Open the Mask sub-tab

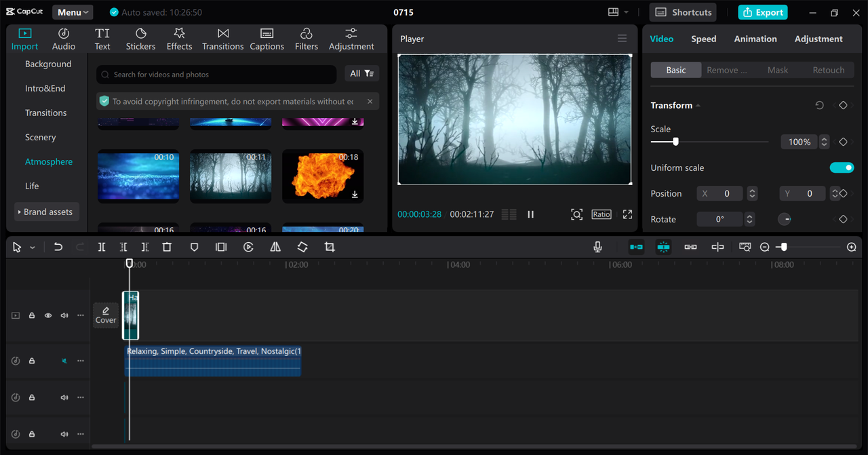(x=778, y=70)
